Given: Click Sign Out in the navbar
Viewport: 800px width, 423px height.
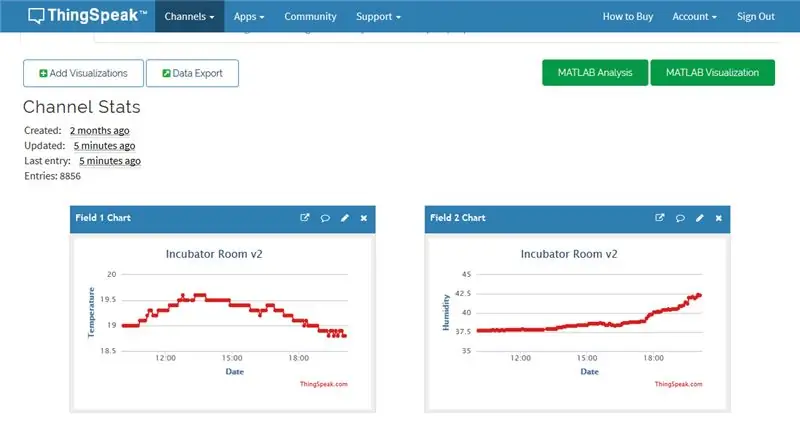Looking at the screenshot, I should click(x=756, y=16).
